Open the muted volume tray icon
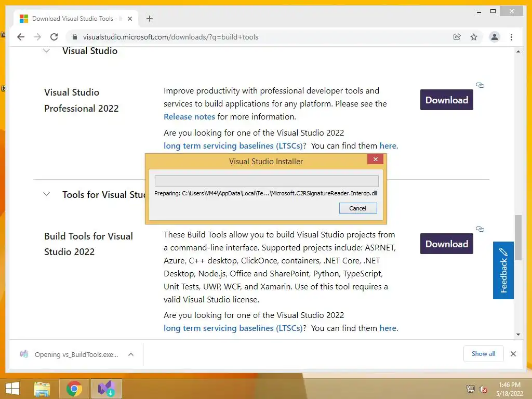This screenshot has width=532, height=399. coord(483,389)
